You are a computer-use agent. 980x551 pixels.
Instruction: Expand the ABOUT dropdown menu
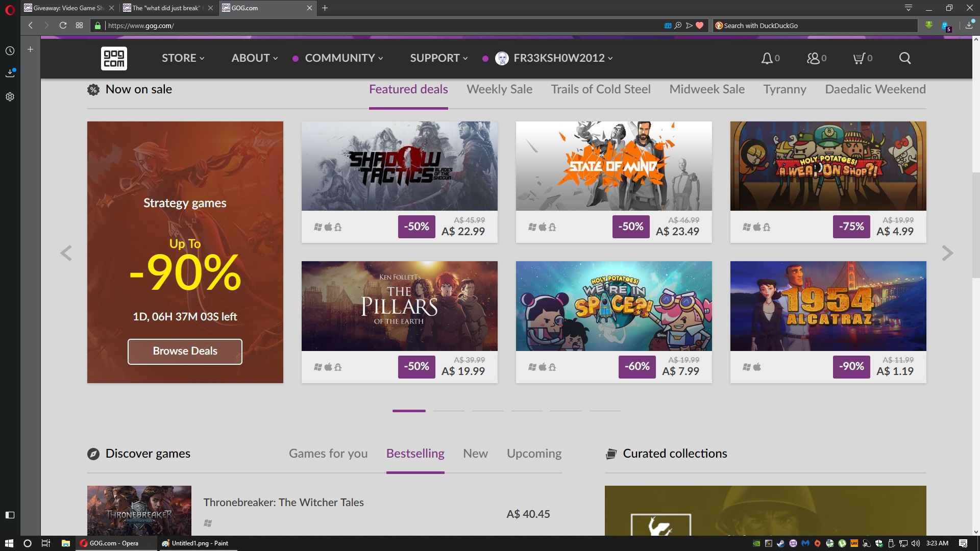click(255, 58)
